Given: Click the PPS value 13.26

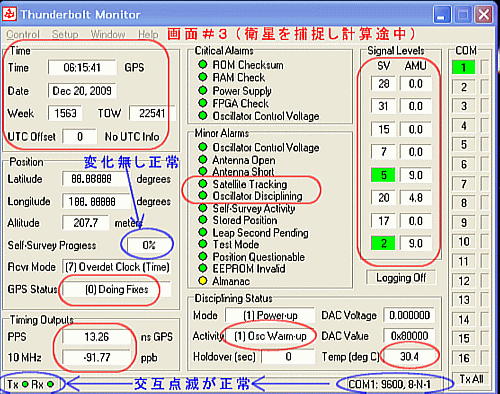Looking at the screenshot, I should coord(97,337).
